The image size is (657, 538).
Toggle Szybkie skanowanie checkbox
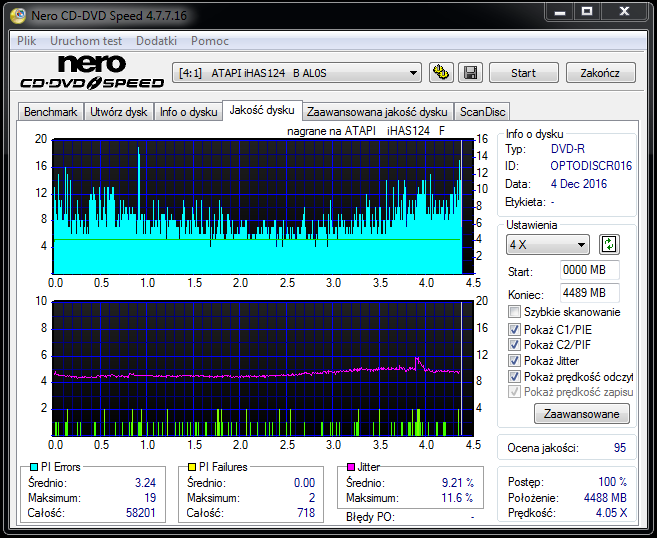[514, 312]
